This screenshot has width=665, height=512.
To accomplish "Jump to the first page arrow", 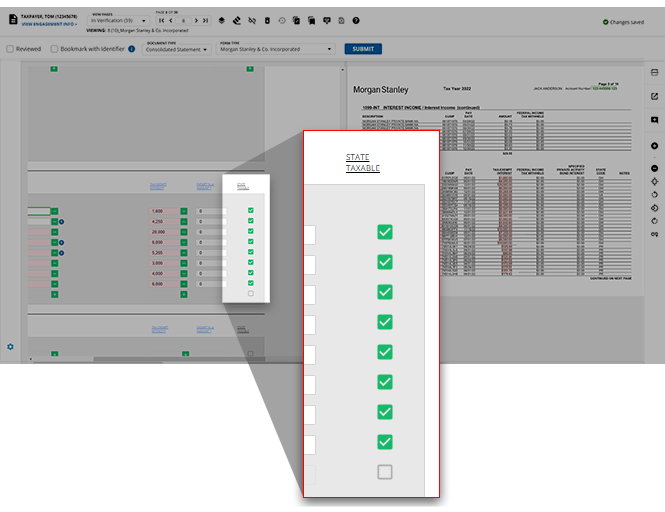I will pyautogui.click(x=160, y=21).
